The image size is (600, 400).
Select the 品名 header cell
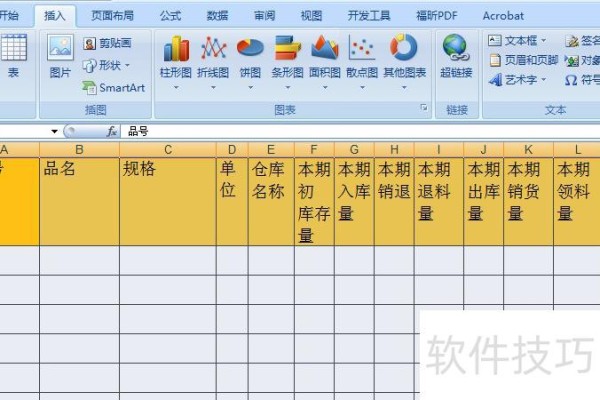(79, 201)
